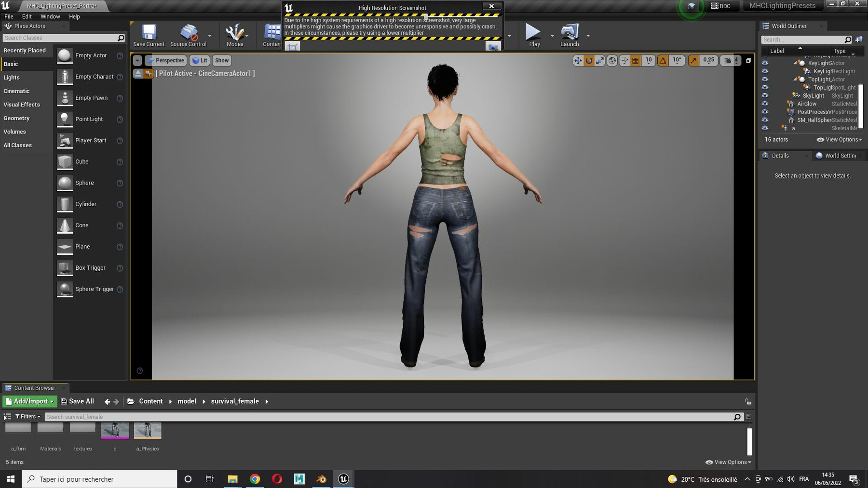Image resolution: width=868 pixels, height=488 pixels.
Task: Open the Help menu
Action: [74, 16]
